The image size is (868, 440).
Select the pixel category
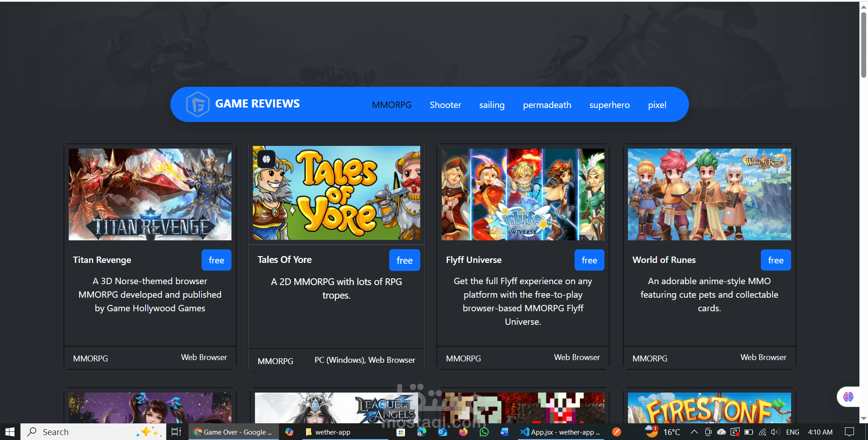[657, 105]
